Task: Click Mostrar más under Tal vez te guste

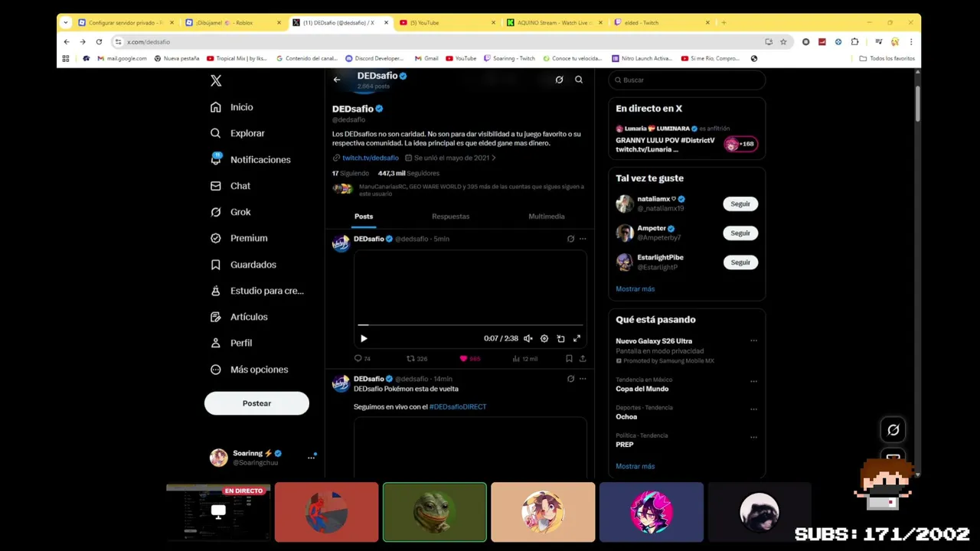Action: [x=635, y=289]
